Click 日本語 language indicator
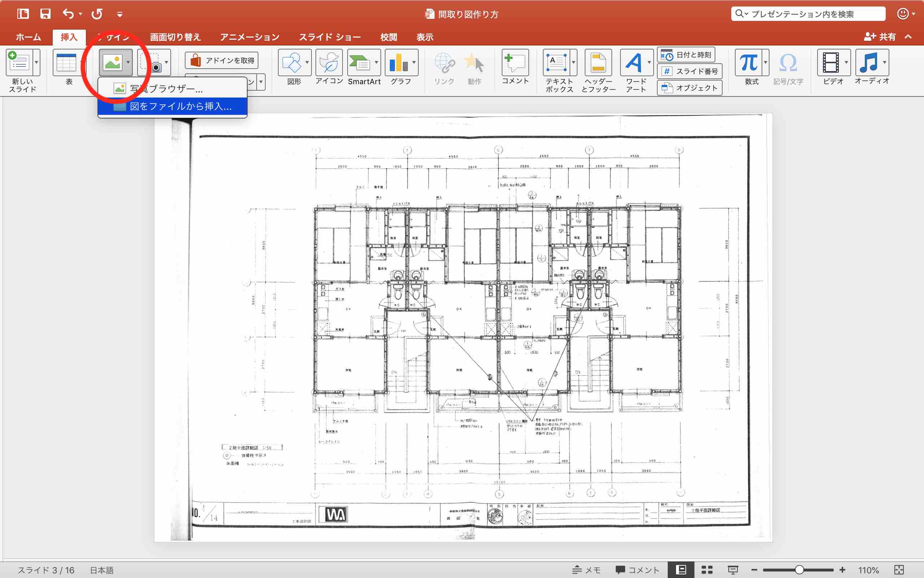 [x=101, y=570]
